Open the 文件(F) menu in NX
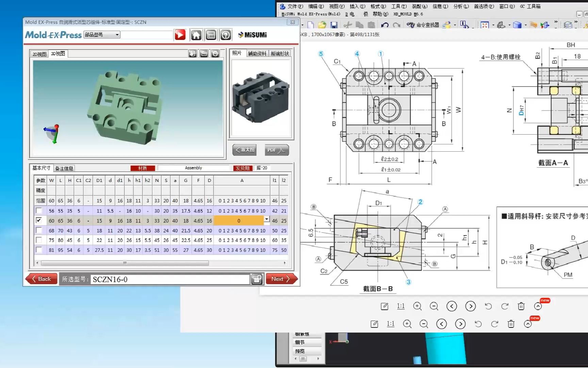Viewport: 588px width, 368px height. (295, 6)
